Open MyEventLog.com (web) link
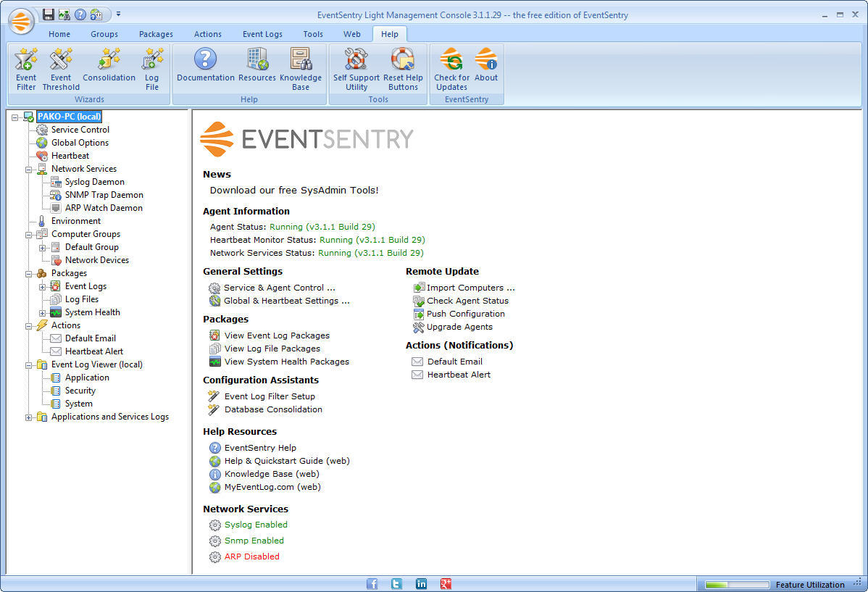This screenshot has height=592, width=868. [272, 487]
